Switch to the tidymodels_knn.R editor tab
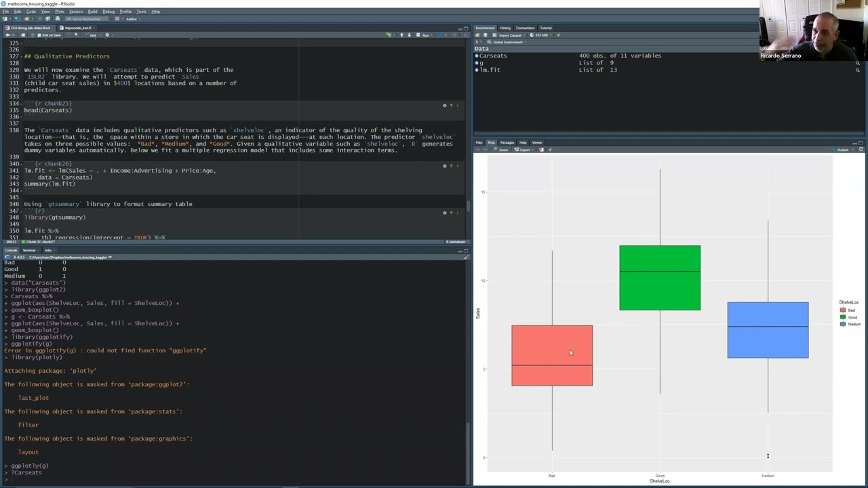Screen dimensions: 868x488 tap(78, 28)
